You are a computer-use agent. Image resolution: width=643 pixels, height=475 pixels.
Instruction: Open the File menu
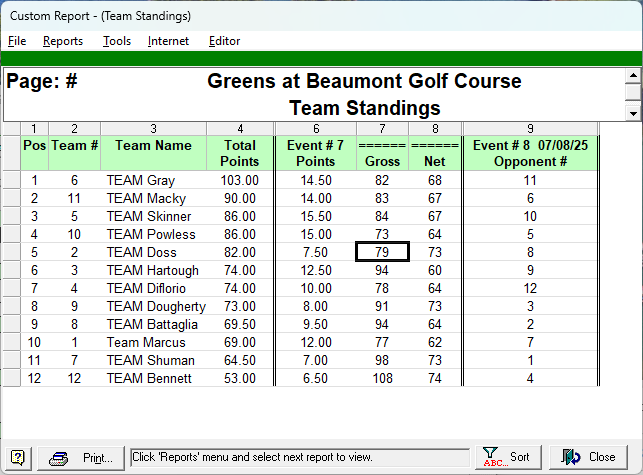point(17,41)
